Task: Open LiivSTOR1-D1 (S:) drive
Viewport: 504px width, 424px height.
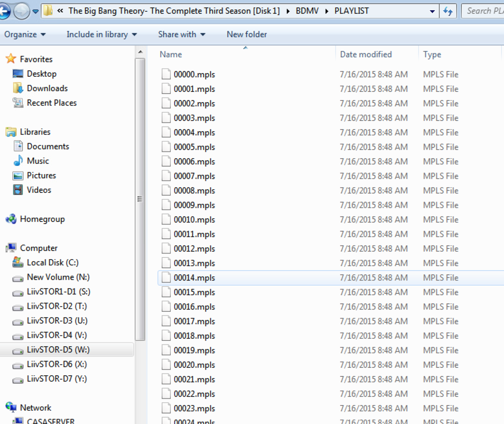Action: pos(59,291)
